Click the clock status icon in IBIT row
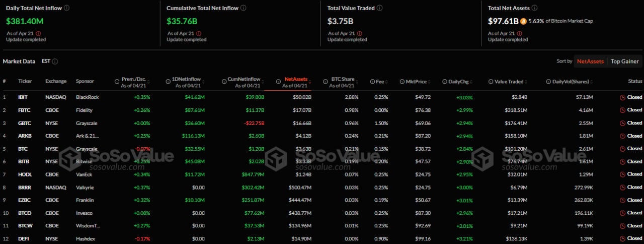Image resolution: width=644 pixels, height=244 pixels. tap(622, 97)
